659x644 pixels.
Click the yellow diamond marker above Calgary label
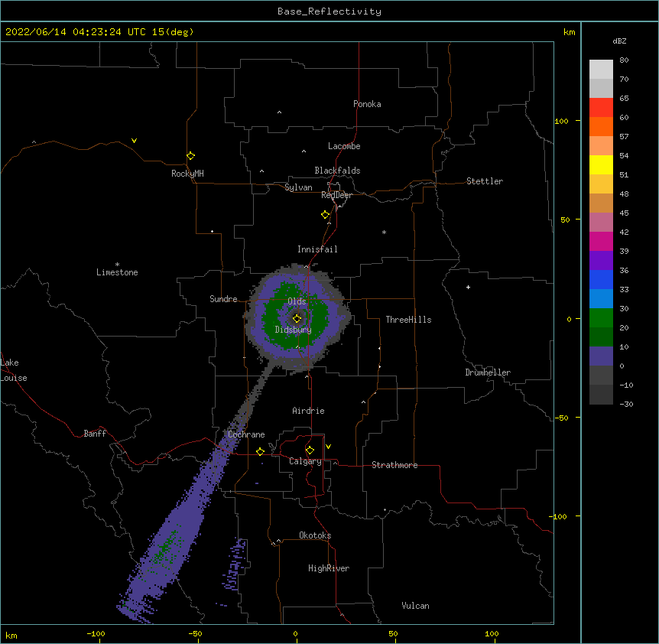click(x=310, y=450)
